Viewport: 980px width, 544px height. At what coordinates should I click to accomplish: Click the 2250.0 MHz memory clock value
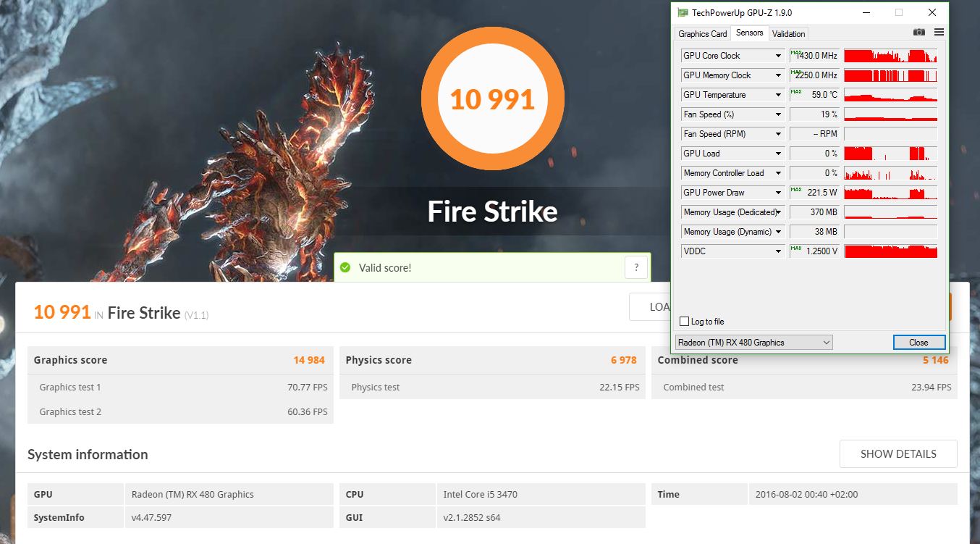coord(814,75)
